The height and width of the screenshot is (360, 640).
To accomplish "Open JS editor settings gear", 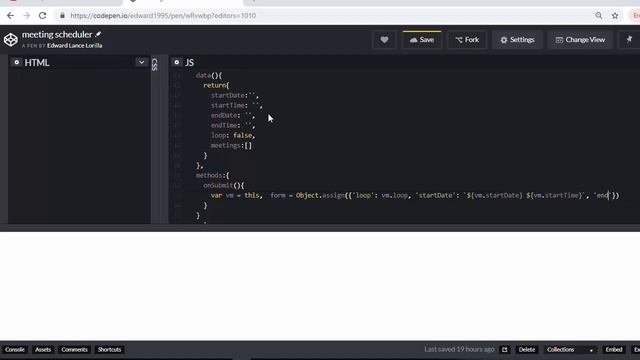I will (176, 62).
